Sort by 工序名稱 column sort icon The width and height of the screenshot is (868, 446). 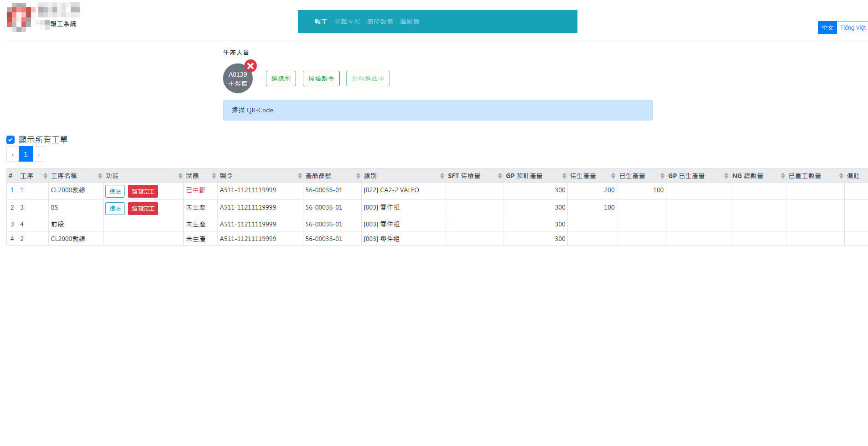[x=100, y=176]
